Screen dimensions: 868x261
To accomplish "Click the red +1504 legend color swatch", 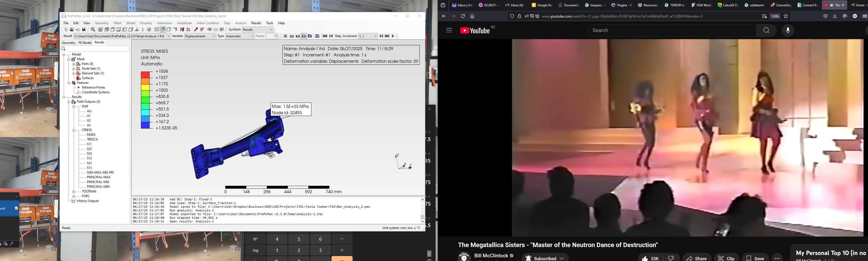I will (145, 74).
